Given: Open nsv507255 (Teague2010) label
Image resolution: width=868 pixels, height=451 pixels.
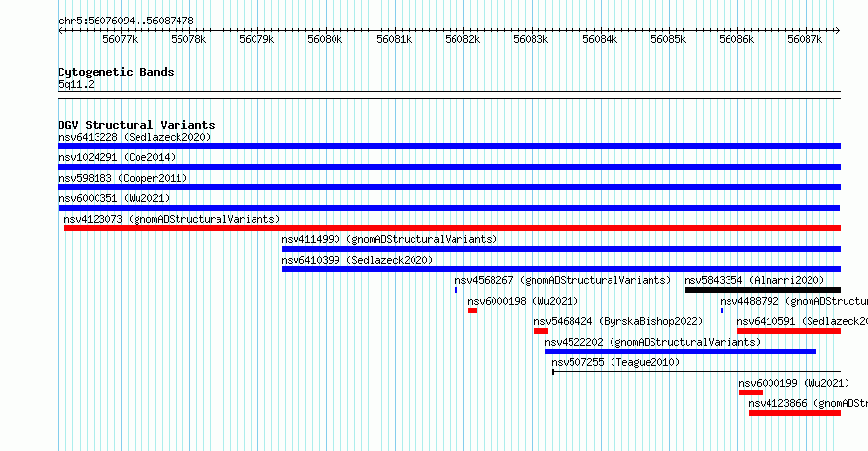Looking at the screenshot, I should (x=615, y=362).
